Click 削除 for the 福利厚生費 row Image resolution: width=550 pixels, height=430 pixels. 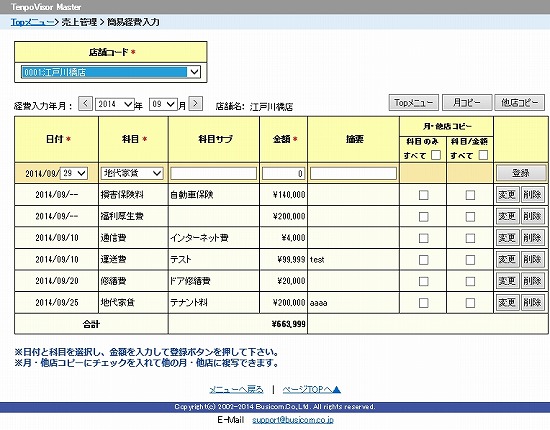tap(532, 216)
